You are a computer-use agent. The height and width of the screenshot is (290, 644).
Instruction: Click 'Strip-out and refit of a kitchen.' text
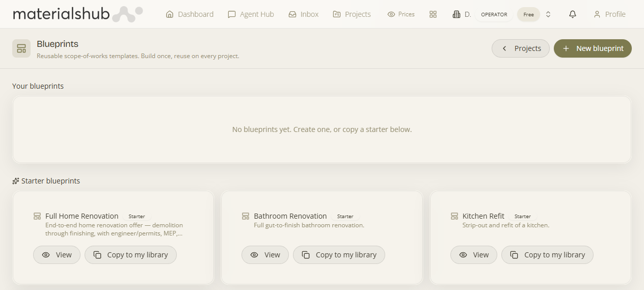click(x=506, y=225)
